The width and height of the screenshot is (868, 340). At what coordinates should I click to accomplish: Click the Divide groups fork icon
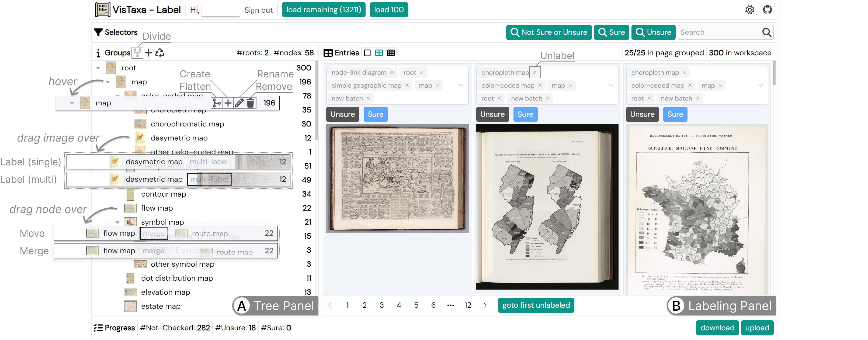tap(137, 53)
